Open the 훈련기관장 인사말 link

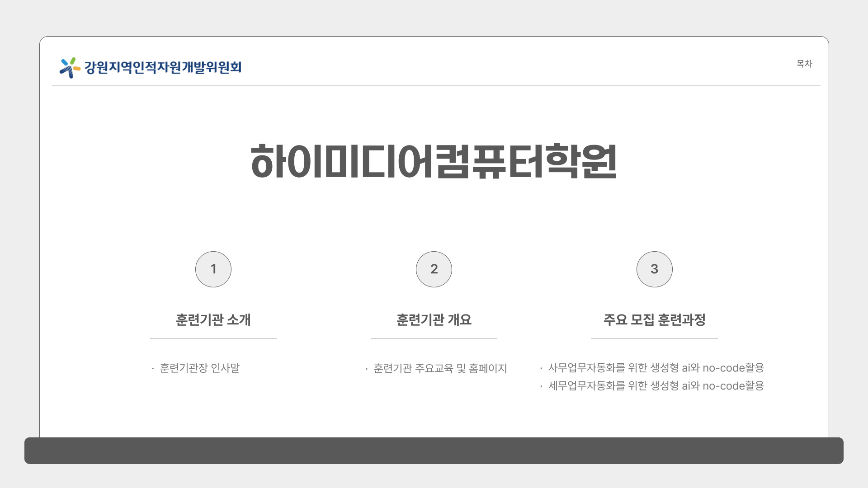tap(200, 368)
